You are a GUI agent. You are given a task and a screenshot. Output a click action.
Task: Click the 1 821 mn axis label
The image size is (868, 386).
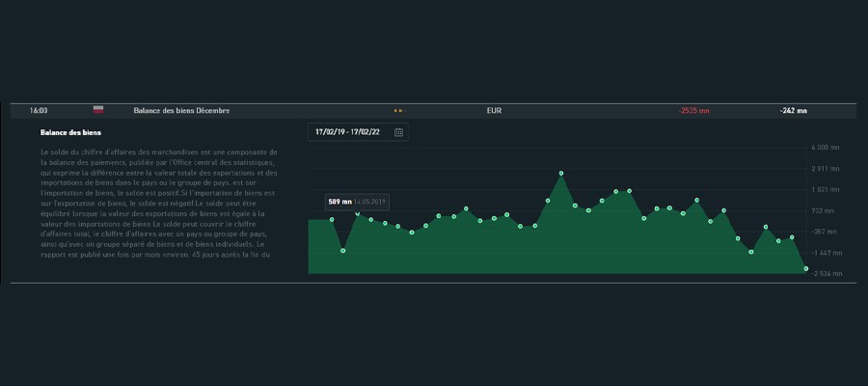826,190
